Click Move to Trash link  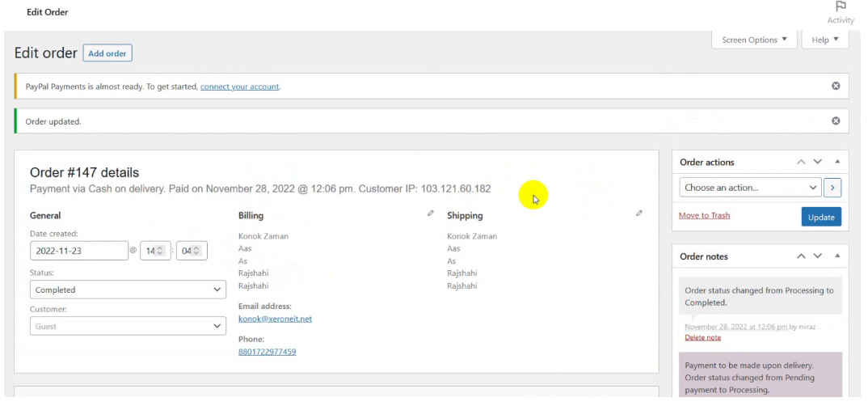point(704,215)
